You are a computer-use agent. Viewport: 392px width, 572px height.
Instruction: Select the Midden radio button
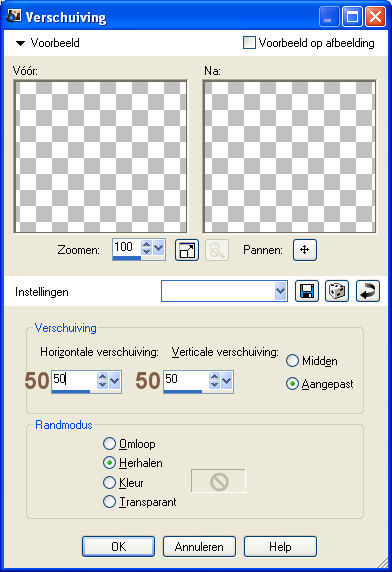tap(292, 361)
